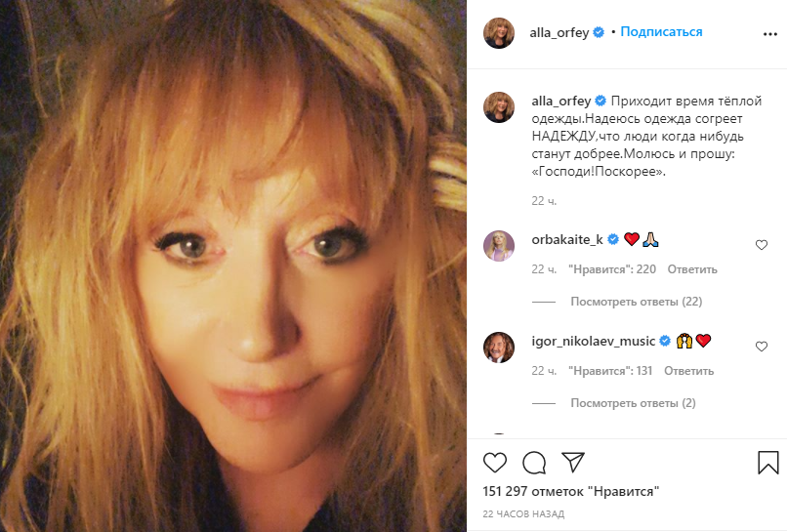Expand replies to igor_nikolaev_music comment (2)
The height and width of the screenshot is (532, 787).
coord(633,403)
